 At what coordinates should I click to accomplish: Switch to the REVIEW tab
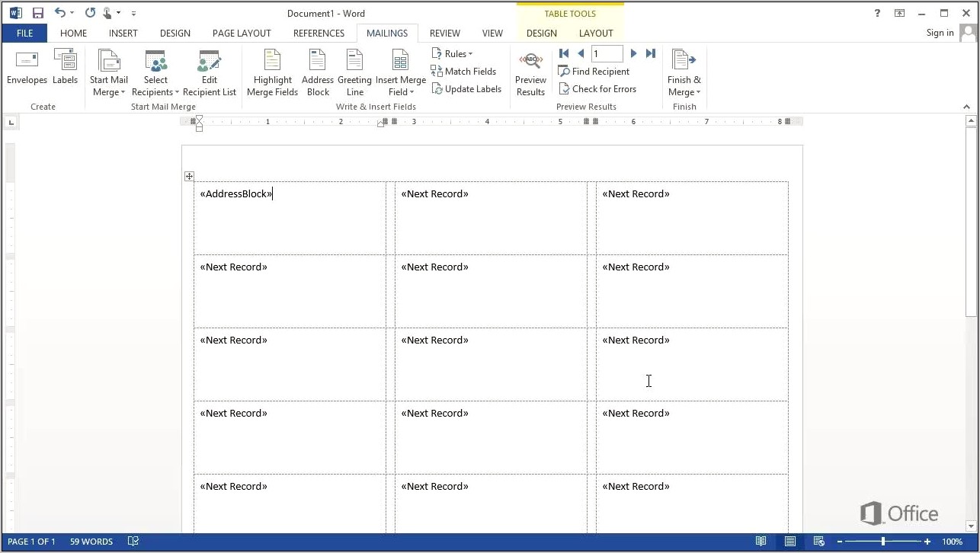444,33
